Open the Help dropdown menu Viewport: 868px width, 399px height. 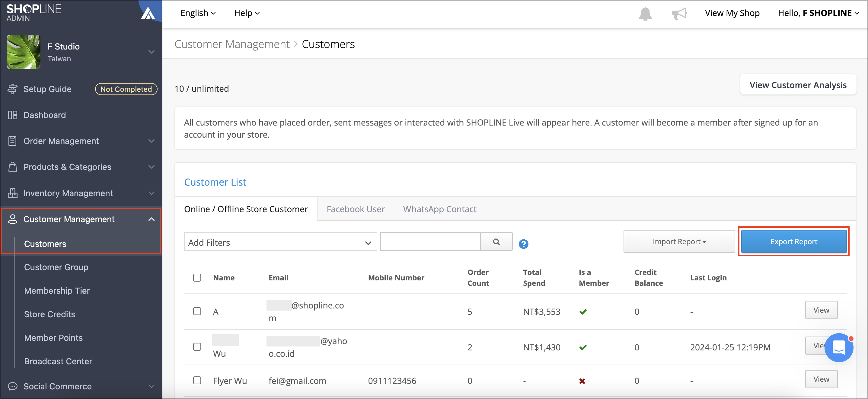click(x=247, y=13)
